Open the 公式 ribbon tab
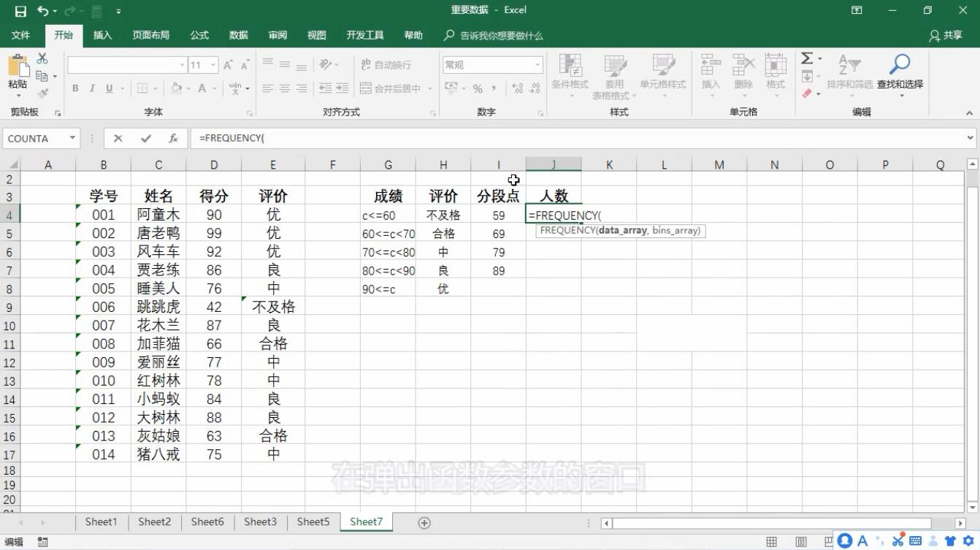The image size is (980, 550). pos(199,35)
